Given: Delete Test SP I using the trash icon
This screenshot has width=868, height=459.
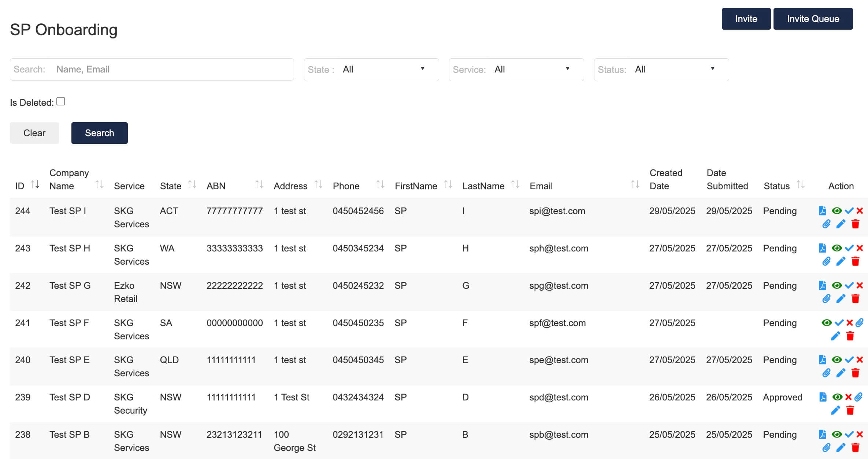Looking at the screenshot, I should pos(856,224).
